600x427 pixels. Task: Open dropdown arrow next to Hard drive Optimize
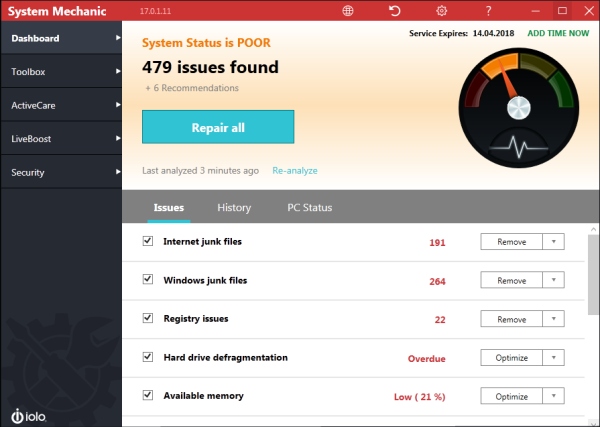point(554,358)
